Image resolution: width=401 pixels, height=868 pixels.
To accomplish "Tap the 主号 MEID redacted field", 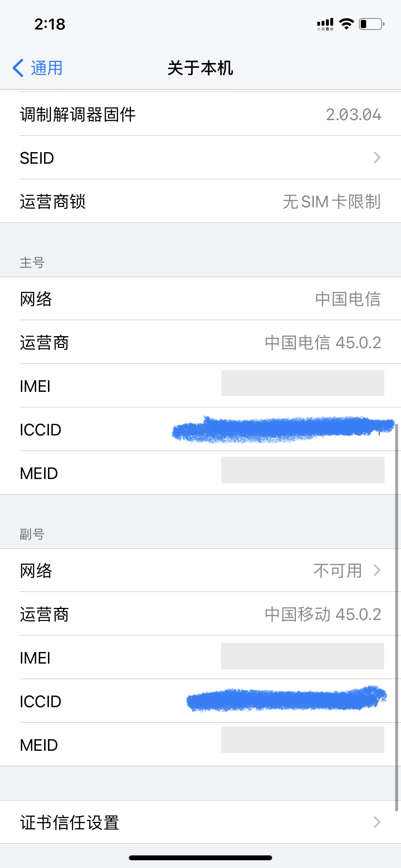I will (303, 470).
